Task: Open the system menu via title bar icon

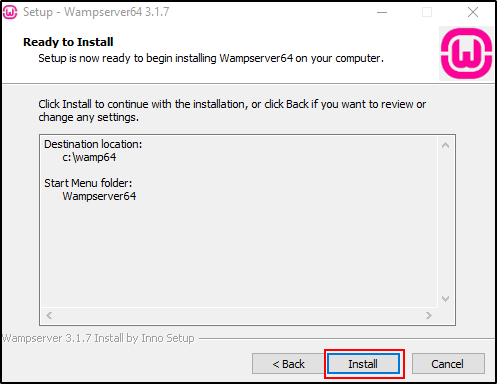Action: point(10,12)
